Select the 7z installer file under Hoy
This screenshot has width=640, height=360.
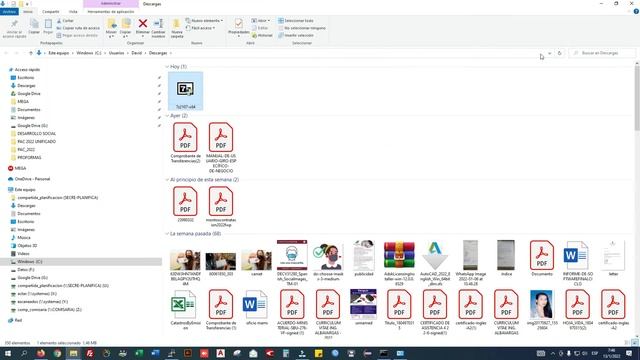coord(185,91)
